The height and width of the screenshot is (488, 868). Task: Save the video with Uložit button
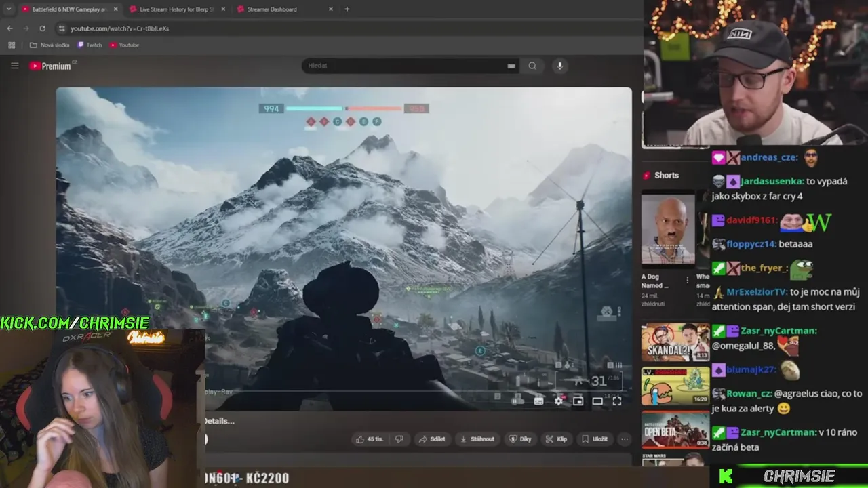coord(595,439)
